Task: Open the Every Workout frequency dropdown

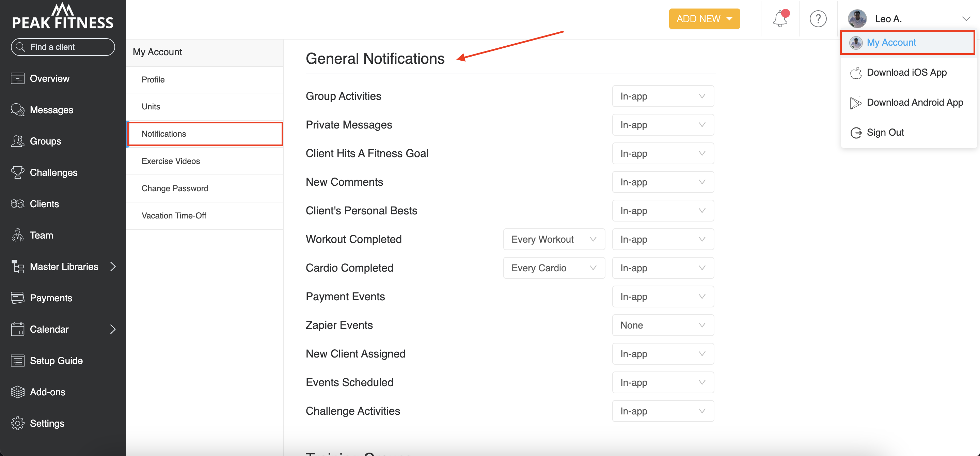Action: tap(554, 240)
